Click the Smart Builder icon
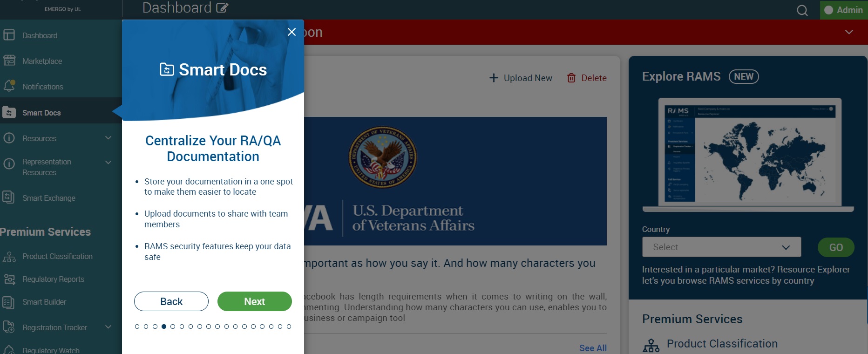868x354 pixels. pyautogui.click(x=8, y=302)
